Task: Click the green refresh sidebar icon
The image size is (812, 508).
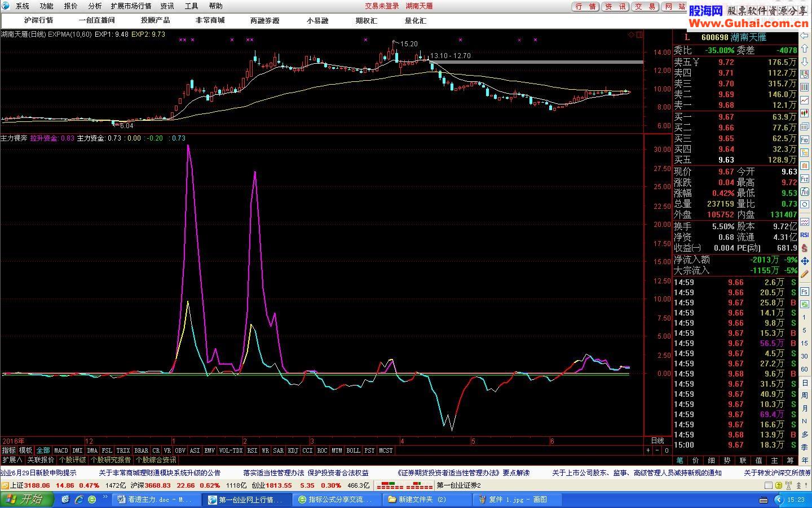Action: pos(805,304)
